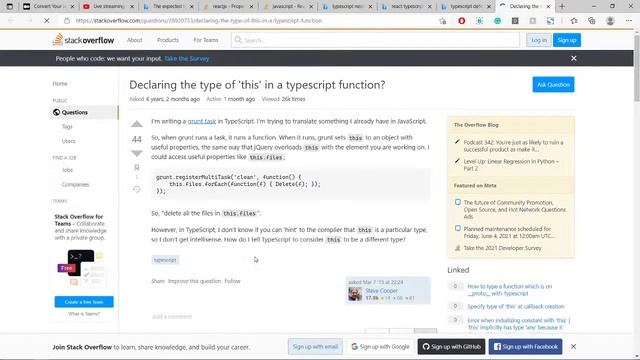Click Follow under the question
640x360 pixels.
(232, 281)
